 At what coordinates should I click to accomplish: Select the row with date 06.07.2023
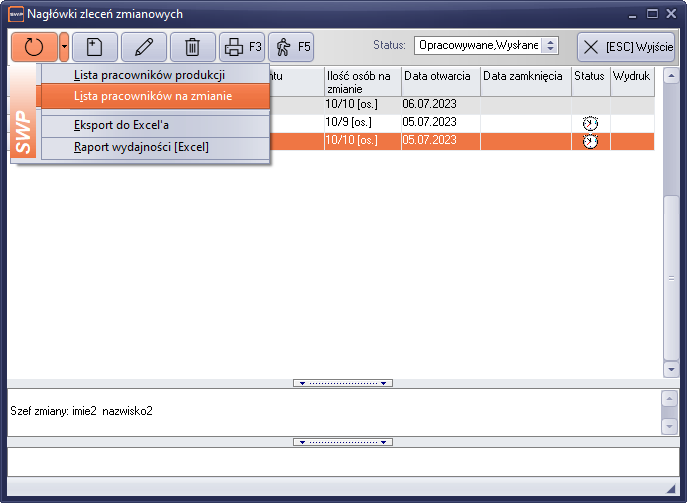(x=440, y=104)
